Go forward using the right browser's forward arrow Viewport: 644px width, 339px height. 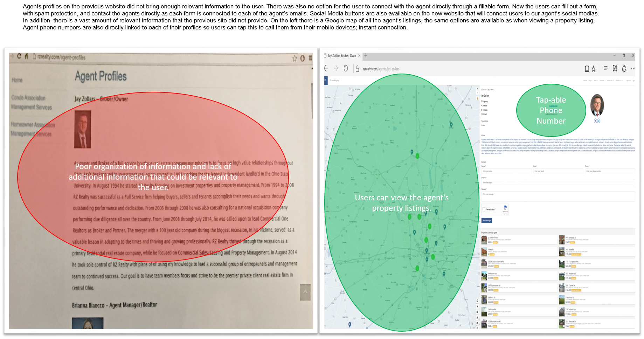(x=336, y=68)
